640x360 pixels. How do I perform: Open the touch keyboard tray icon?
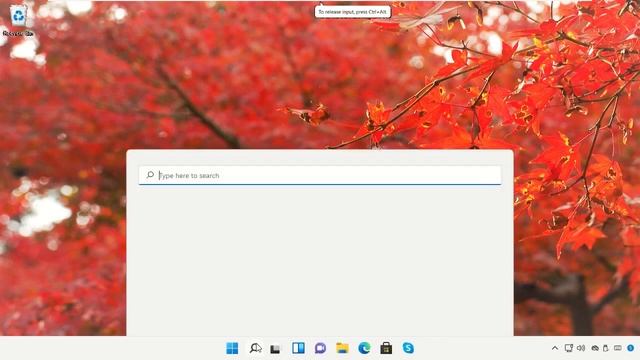tap(618, 348)
